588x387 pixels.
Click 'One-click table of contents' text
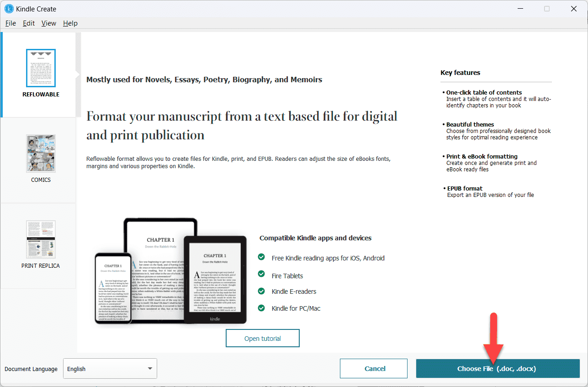point(484,92)
